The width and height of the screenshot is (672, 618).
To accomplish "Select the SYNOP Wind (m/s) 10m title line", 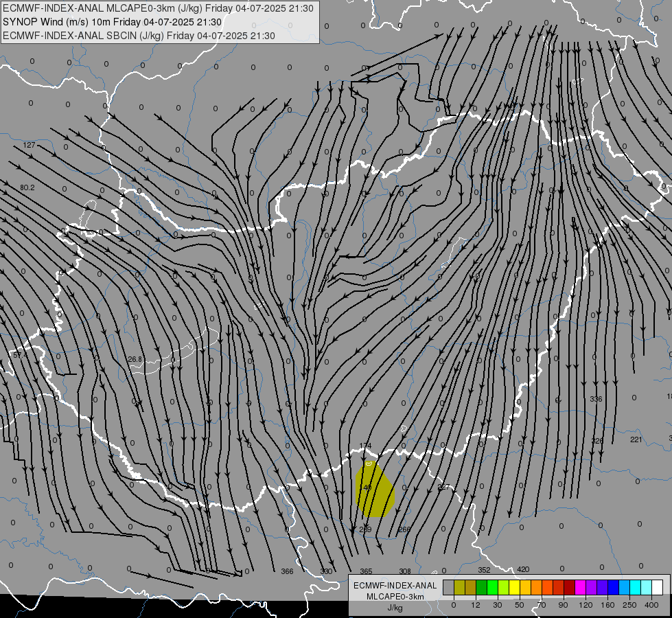I will [113, 22].
